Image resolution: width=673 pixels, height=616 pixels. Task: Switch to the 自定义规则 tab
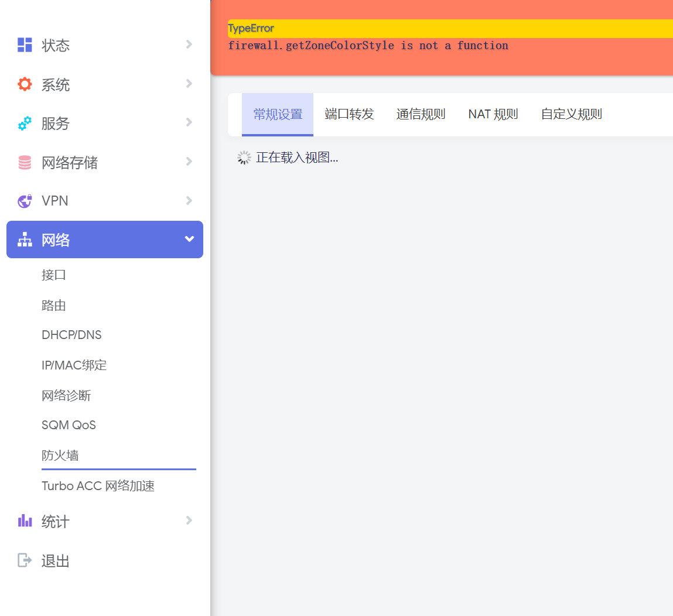point(571,114)
